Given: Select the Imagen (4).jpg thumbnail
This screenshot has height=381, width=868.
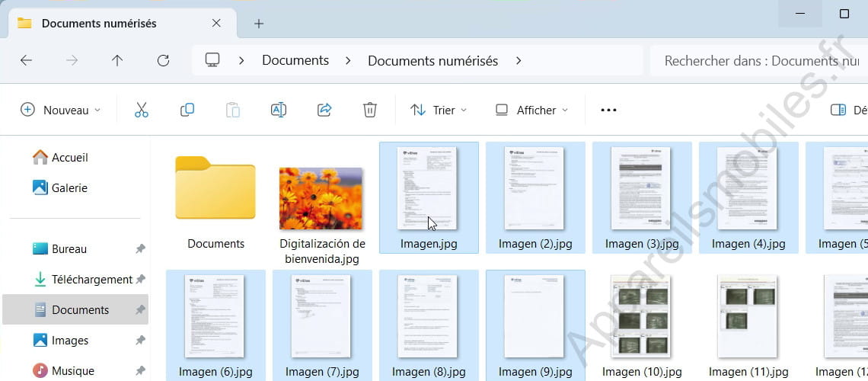Looking at the screenshot, I should [x=748, y=188].
